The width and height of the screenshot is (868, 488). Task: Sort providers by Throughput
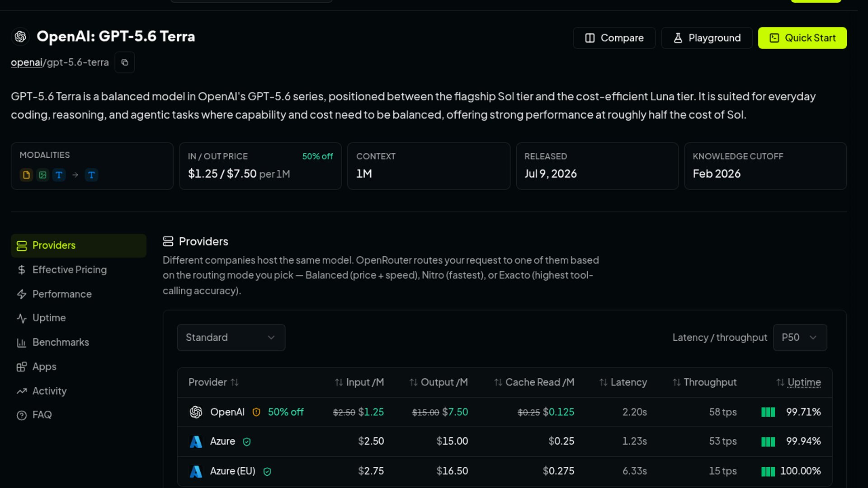pos(704,382)
